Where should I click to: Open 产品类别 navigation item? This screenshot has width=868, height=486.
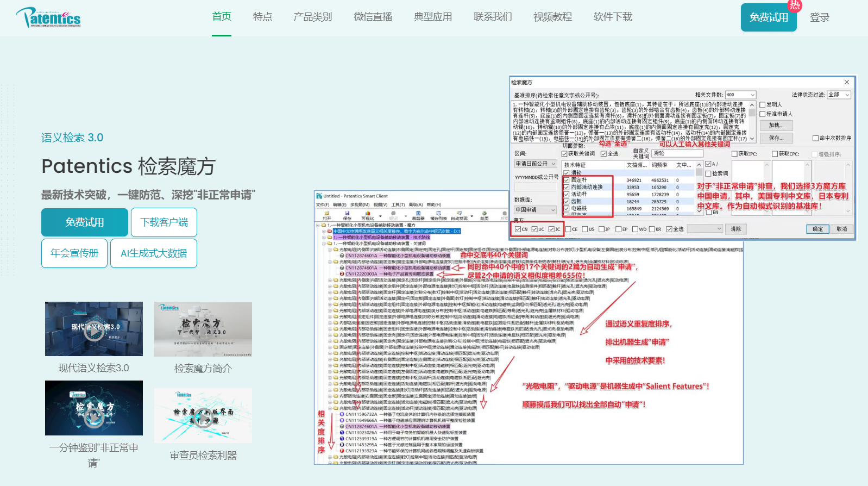pyautogui.click(x=312, y=17)
